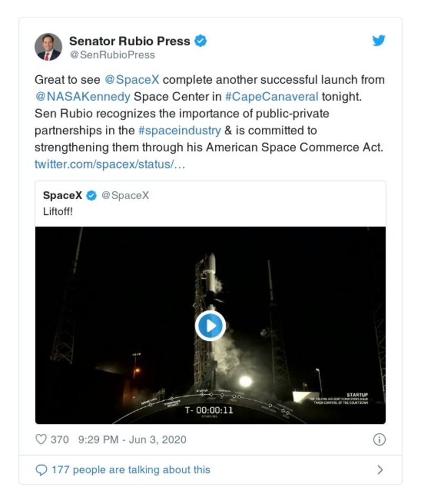This screenshot has width=421, height=504.
Task: Open the 9:29 PM - Jun 3, 2020 timestamp
Action: point(132,439)
